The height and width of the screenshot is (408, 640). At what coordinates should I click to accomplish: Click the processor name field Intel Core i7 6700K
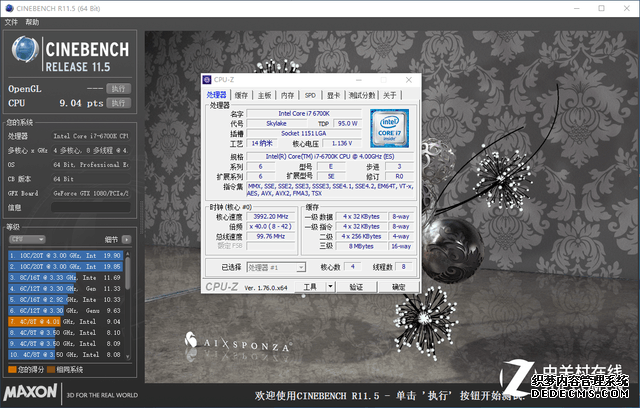point(304,113)
